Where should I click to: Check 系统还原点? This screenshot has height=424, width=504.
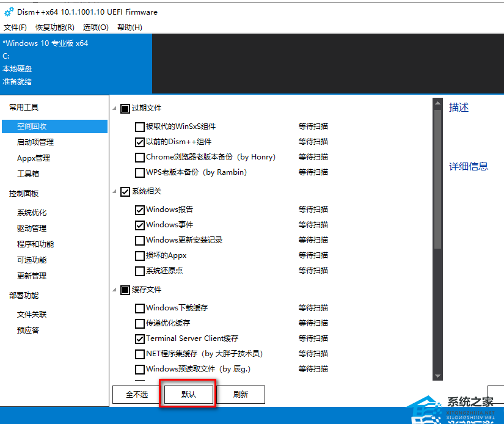coord(140,271)
